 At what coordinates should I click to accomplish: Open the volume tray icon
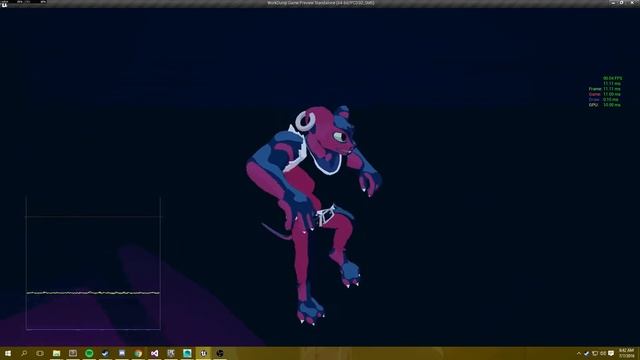[x=603, y=353]
